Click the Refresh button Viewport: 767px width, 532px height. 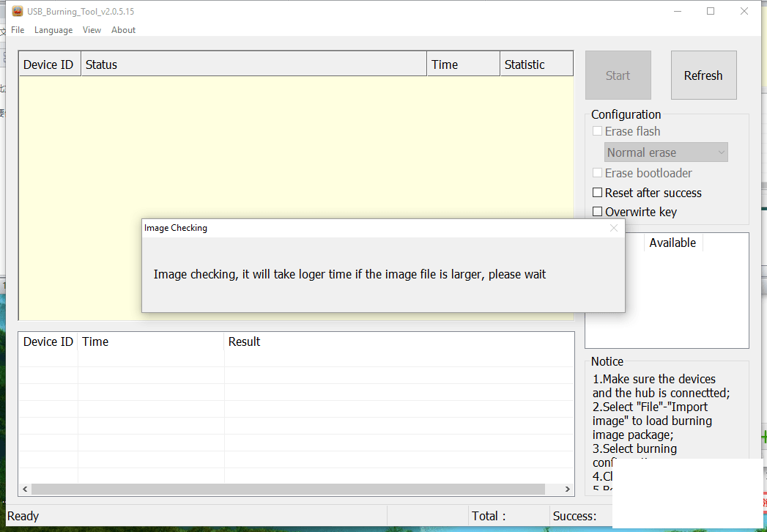(x=703, y=75)
